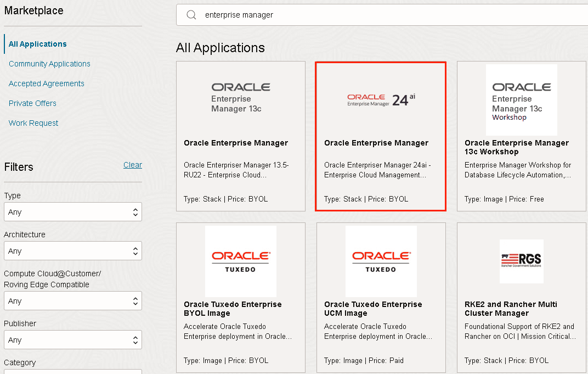588x374 pixels.
Task: Open RKE2 and Rancher Multi Cluster Manager
Action: (511, 309)
